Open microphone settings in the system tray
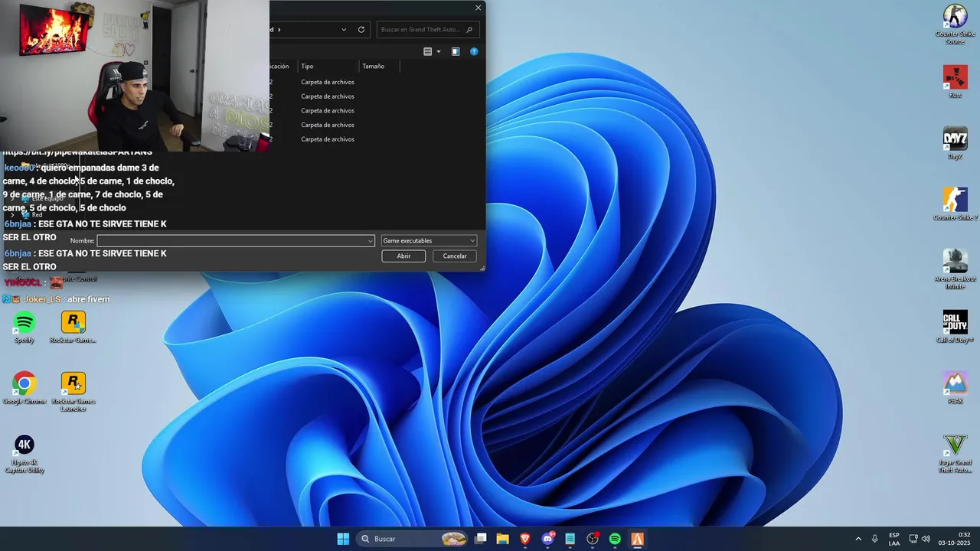Screen dimensions: 980x551 [874, 539]
